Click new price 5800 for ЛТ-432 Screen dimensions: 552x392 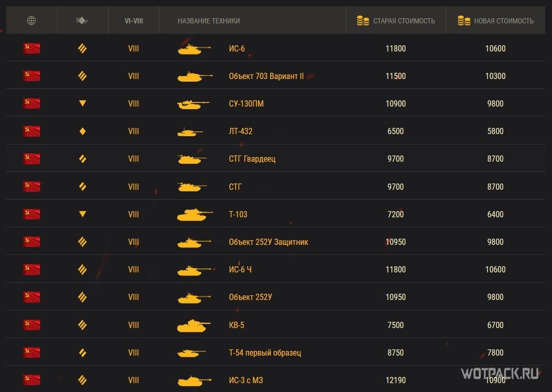(495, 131)
